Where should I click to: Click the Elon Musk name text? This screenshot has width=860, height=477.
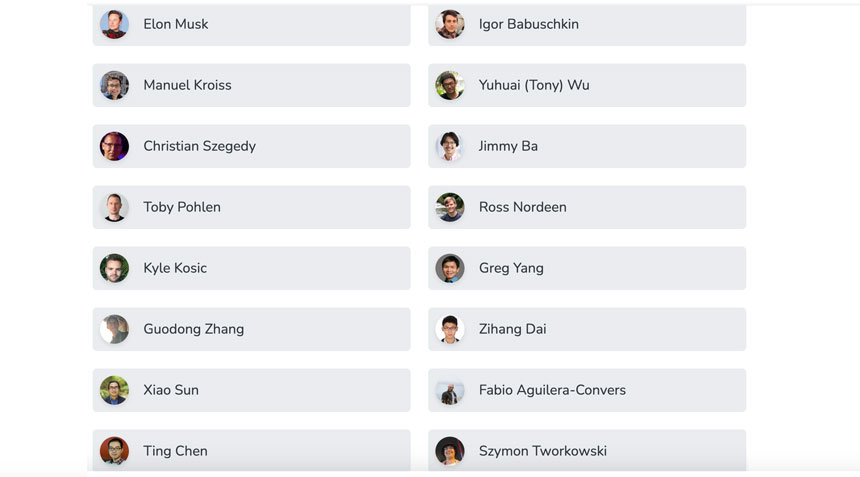[176, 24]
